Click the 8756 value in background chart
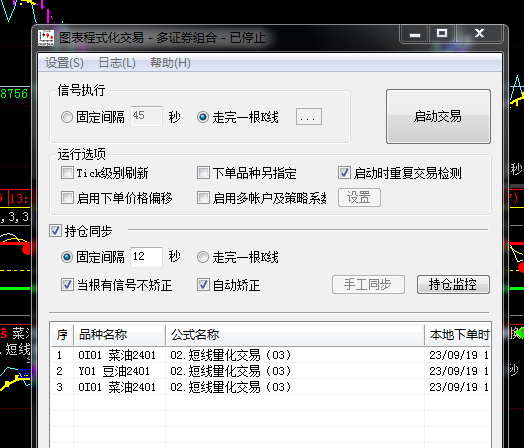Viewport: 524px width, 448px height. (14, 94)
